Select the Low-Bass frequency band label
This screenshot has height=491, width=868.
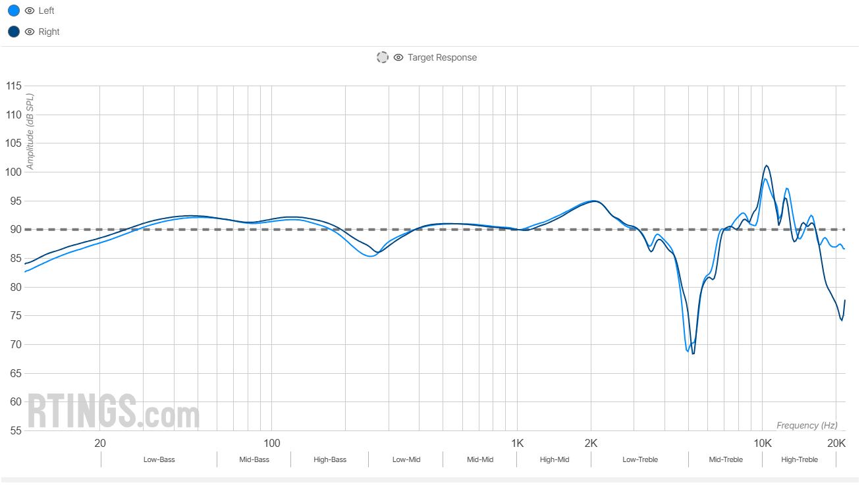coord(159,459)
